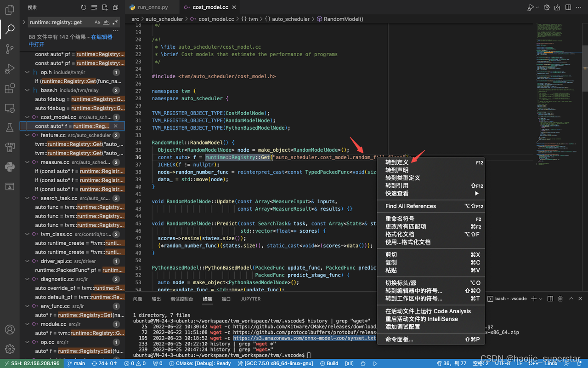Open the Python view in activity bar
The height and width of the screenshot is (368, 588).
click(10, 167)
